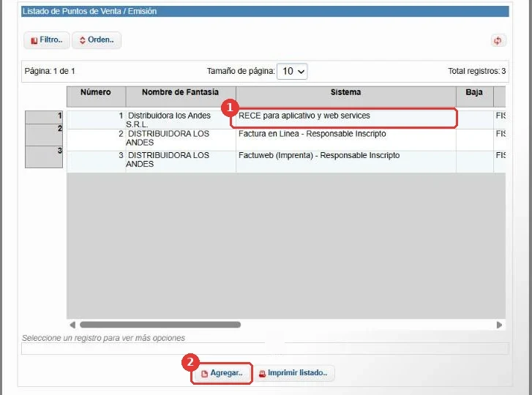The height and width of the screenshot is (395, 532).
Task: Select row header 2
Action: point(44,135)
